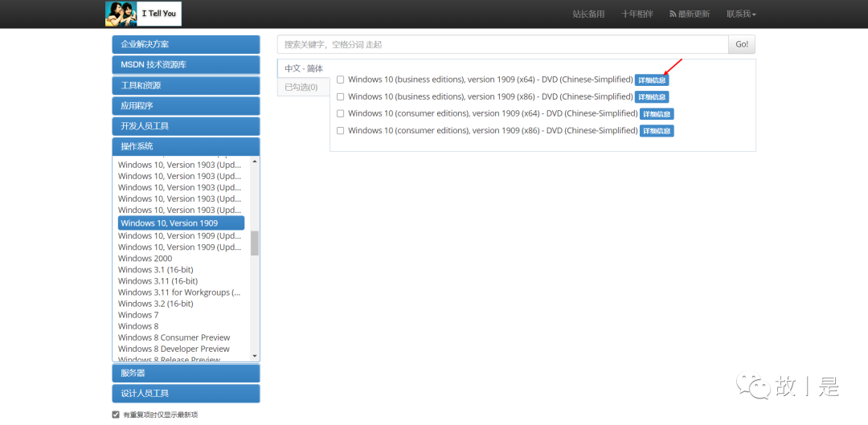Screen dimensions: 868x425
Task: Show 详细信息 for consumer editions x86
Action: coord(657,131)
